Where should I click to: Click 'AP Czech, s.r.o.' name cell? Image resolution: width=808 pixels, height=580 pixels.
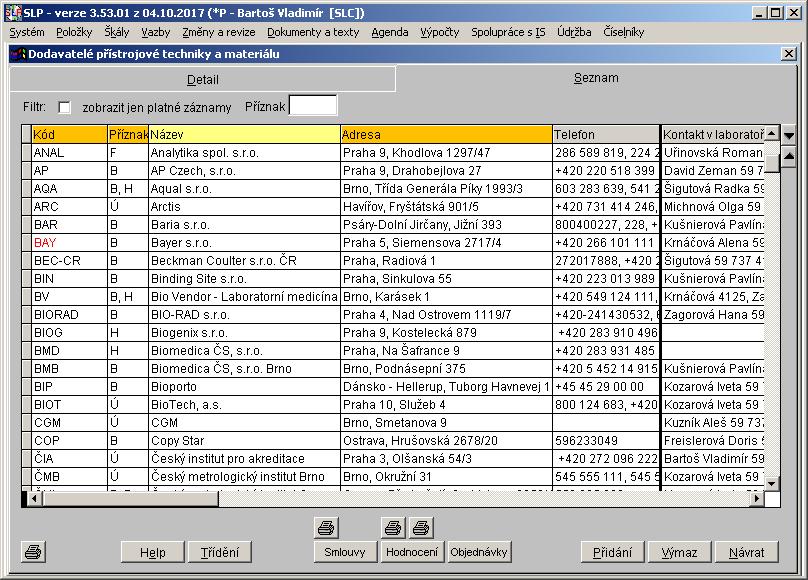coord(244,170)
